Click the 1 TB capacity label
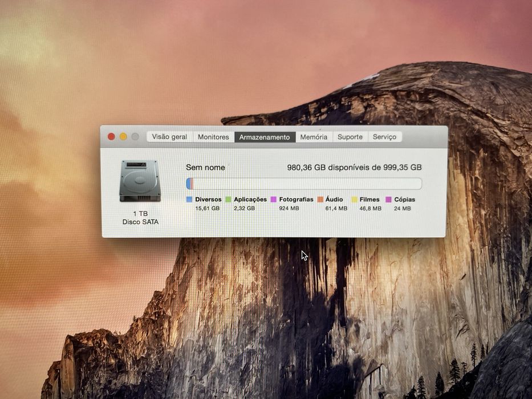Screen dimensions: 532x399 140,213
